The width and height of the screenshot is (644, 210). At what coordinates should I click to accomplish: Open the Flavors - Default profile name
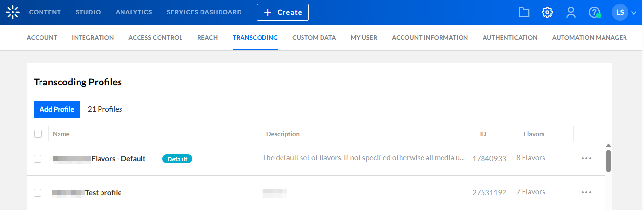point(119,158)
